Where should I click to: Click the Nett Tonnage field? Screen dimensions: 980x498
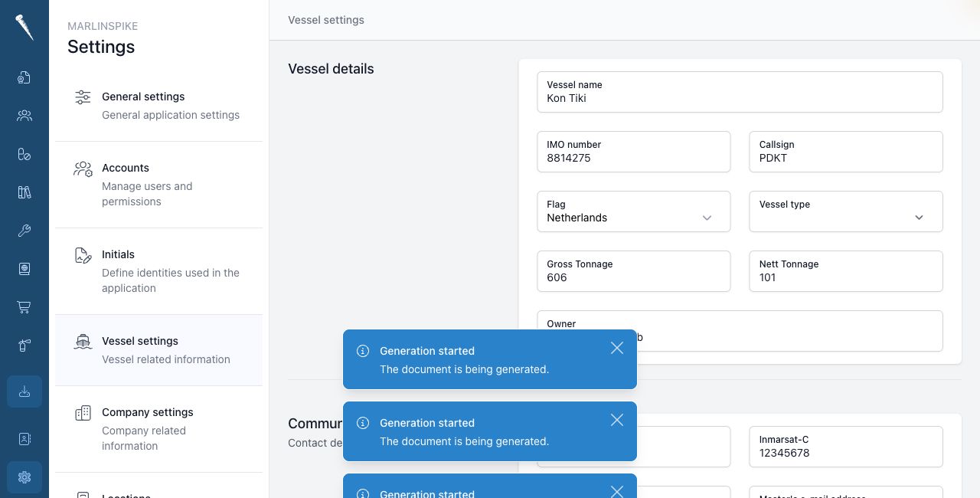(x=846, y=271)
